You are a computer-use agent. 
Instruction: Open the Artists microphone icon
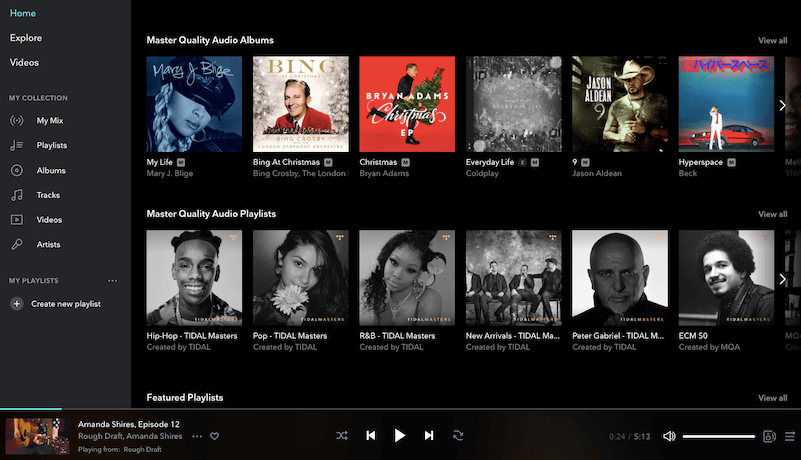[x=17, y=244]
